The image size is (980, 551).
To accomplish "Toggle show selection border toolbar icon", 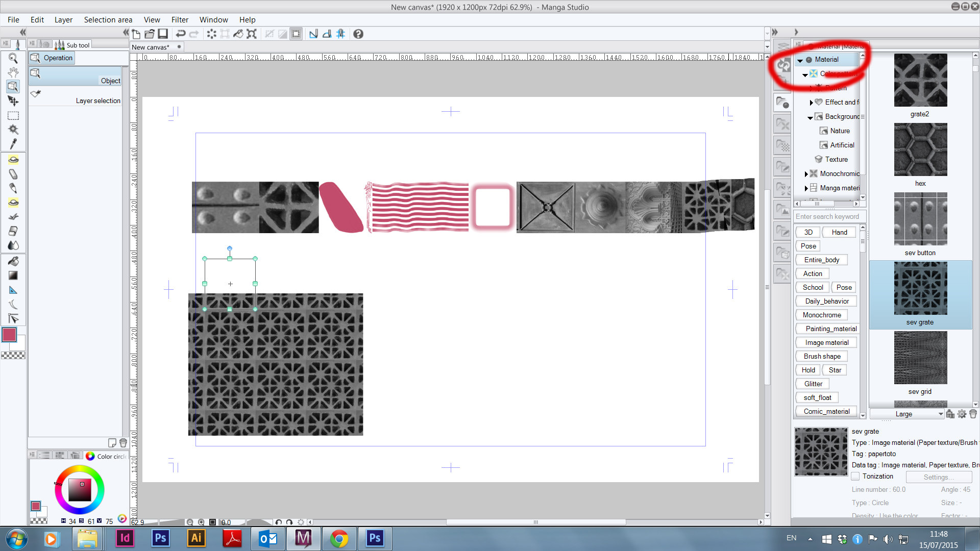I will (296, 34).
